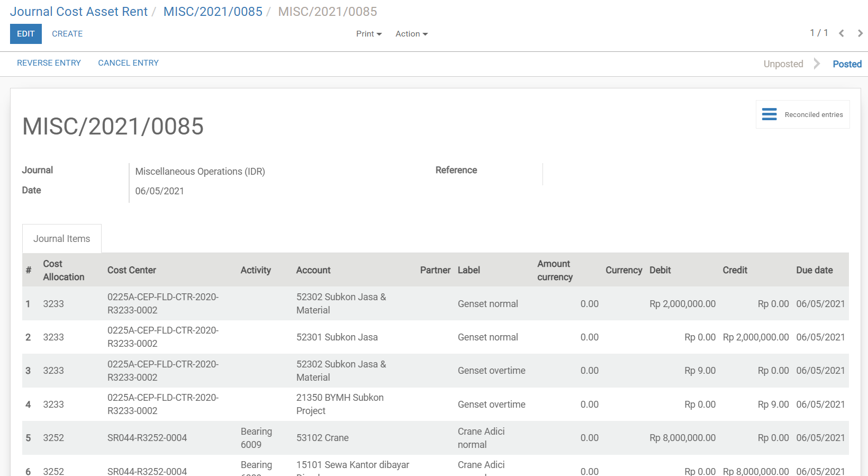868x476 pixels.
Task: Sort by the Account column header
Action: pos(313,270)
